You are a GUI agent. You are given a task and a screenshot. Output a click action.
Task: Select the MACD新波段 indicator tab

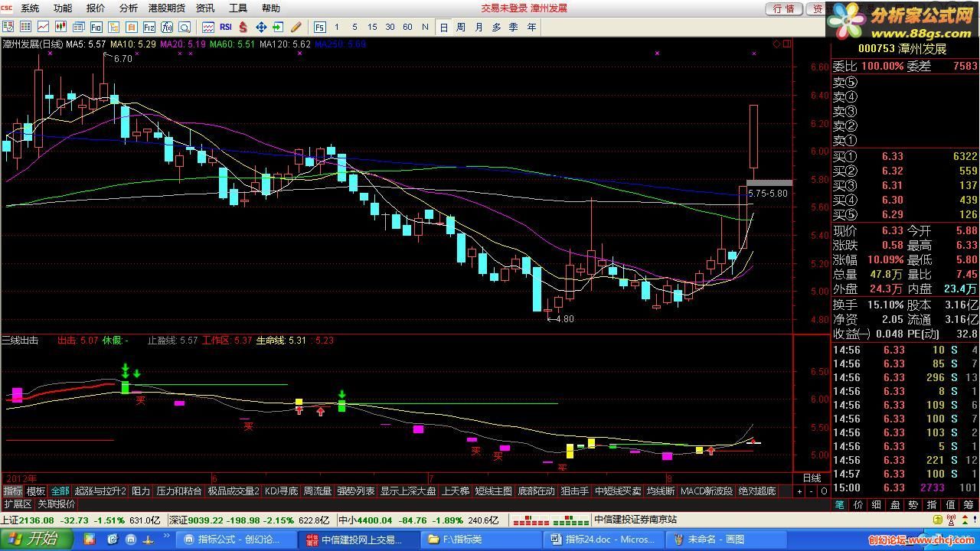pyautogui.click(x=706, y=491)
